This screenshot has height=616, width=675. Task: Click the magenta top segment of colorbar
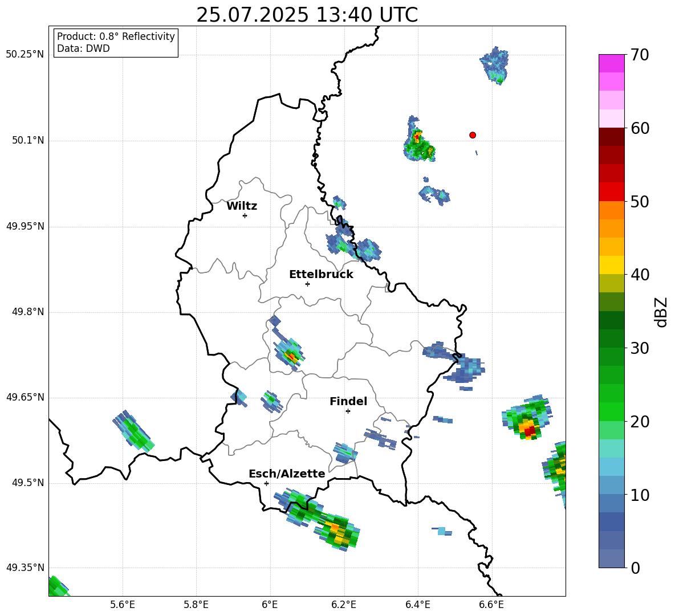[x=611, y=63]
